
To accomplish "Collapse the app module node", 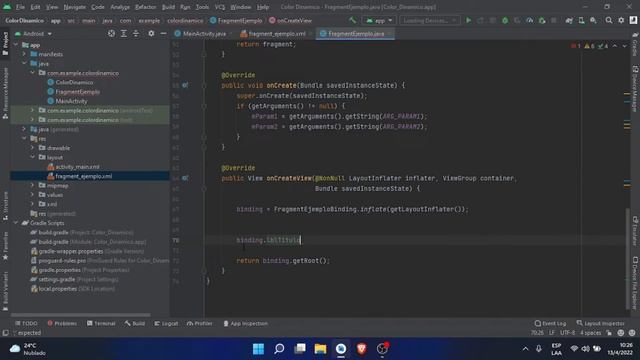I will pos(16,45).
